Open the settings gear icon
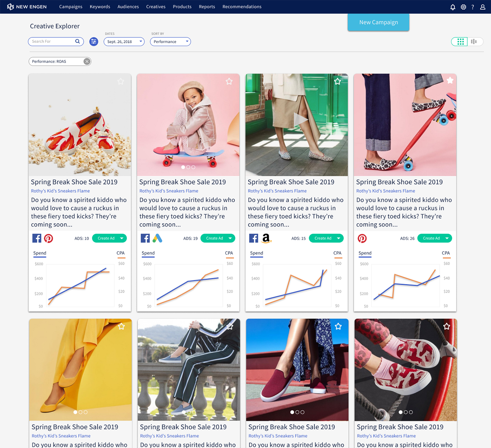Image resolution: width=491 pixels, height=448 pixels. [463, 7]
